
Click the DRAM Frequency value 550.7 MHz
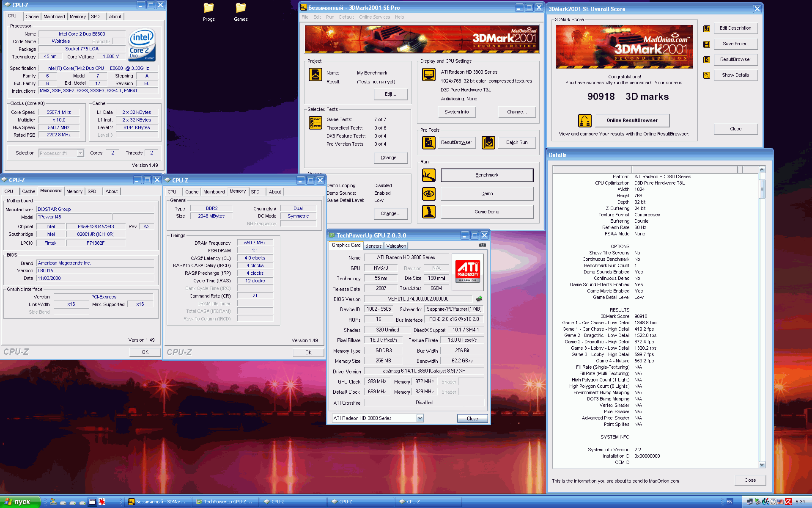pos(255,243)
